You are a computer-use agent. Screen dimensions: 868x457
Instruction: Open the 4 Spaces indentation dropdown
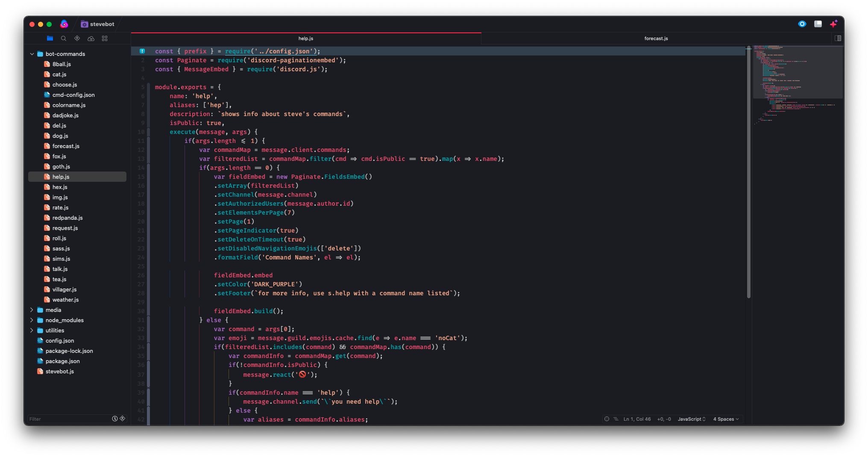[726, 419]
